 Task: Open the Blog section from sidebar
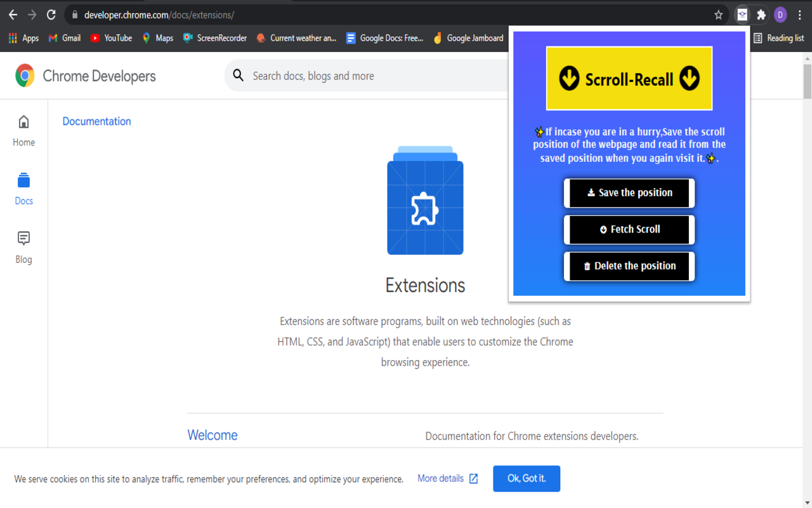[23, 247]
